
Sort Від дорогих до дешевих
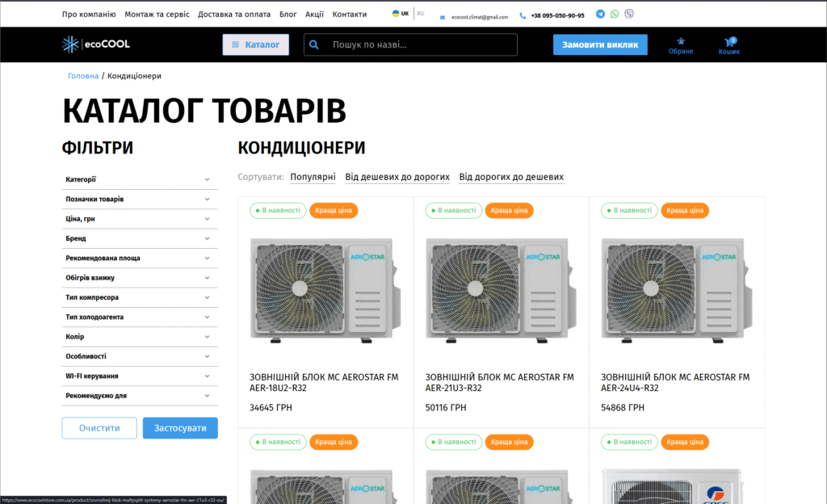pyautogui.click(x=511, y=177)
